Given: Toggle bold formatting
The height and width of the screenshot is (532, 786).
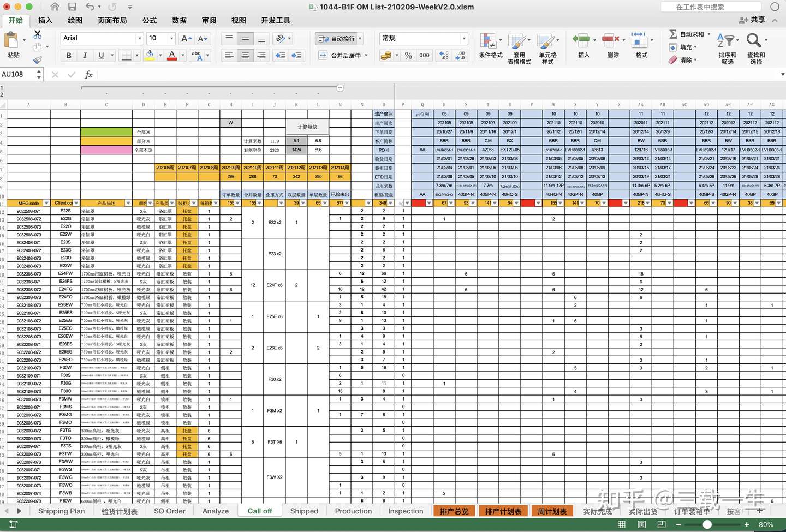Looking at the screenshot, I should pos(69,55).
